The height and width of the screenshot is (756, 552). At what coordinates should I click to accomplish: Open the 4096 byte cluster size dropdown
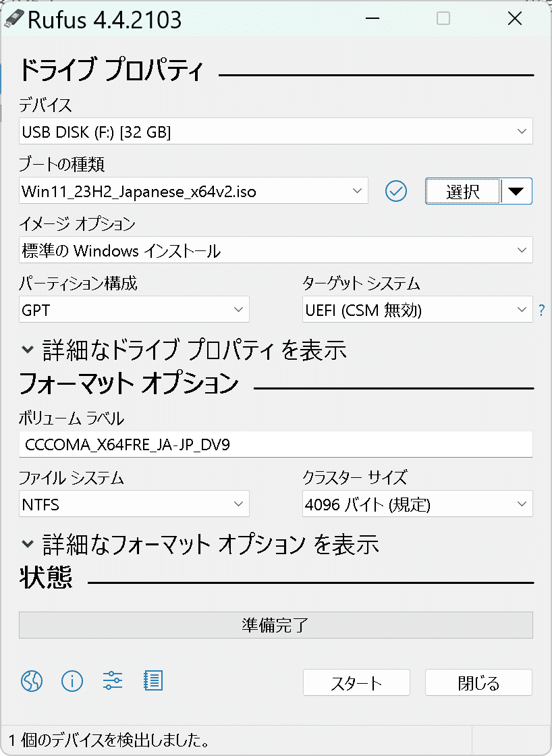click(x=418, y=504)
